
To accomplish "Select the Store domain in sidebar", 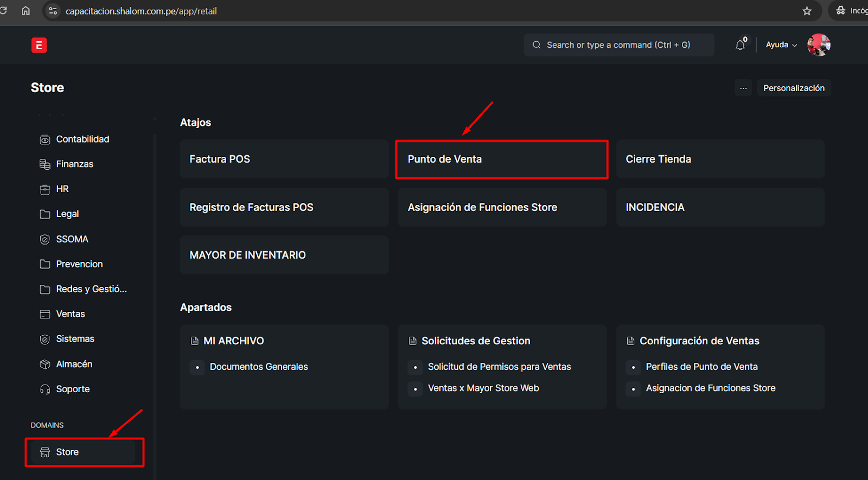I will [67, 452].
